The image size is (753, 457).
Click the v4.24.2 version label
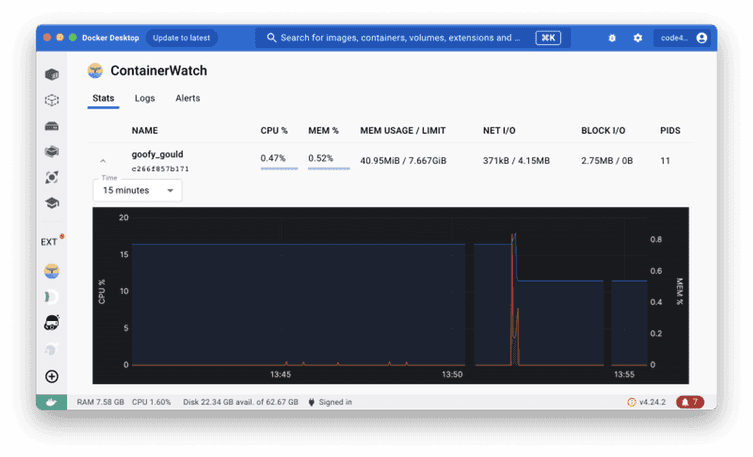click(652, 402)
